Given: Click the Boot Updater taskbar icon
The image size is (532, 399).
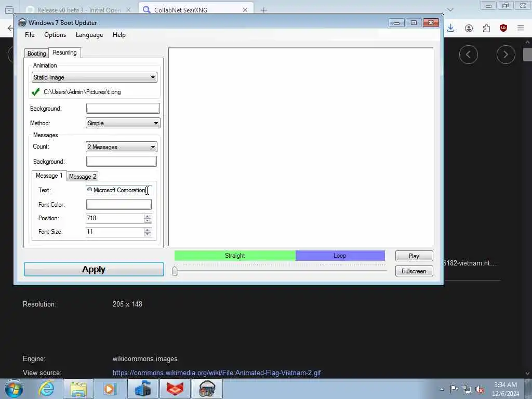Looking at the screenshot, I should 207,389.
